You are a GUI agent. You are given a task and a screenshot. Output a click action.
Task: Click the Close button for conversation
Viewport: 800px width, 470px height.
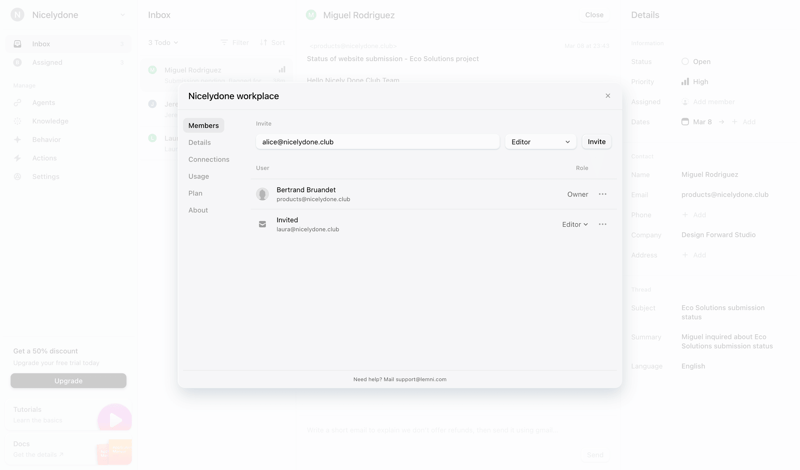[594, 15]
